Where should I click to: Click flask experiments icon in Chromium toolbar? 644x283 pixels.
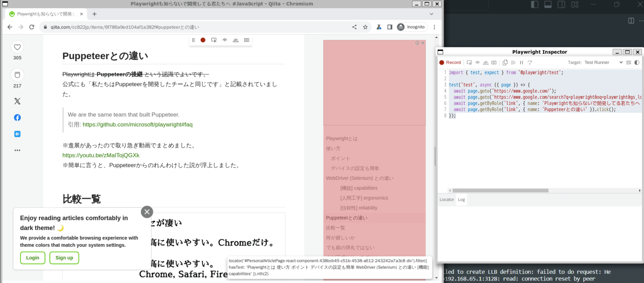[x=379, y=27]
